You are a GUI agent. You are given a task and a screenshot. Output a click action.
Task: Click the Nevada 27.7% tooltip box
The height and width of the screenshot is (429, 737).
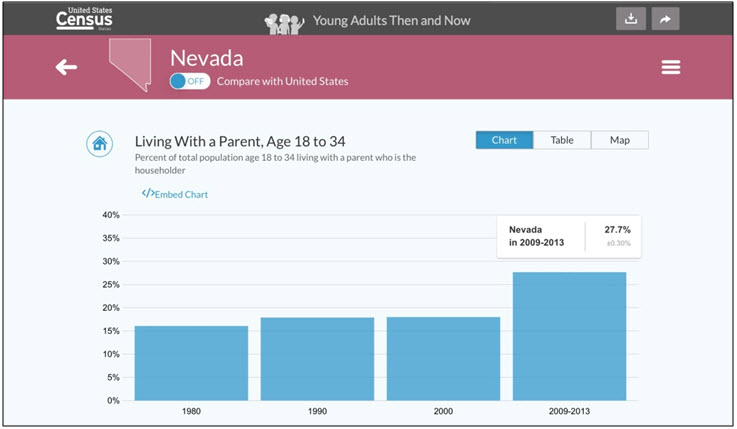click(569, 236)
